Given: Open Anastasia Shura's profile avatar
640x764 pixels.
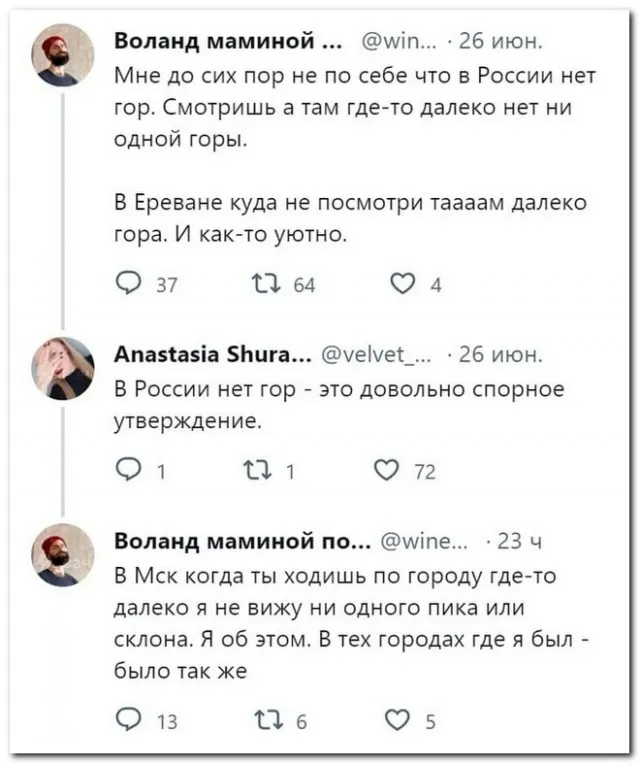Looking at the screenshot, I should click(63, 366).
